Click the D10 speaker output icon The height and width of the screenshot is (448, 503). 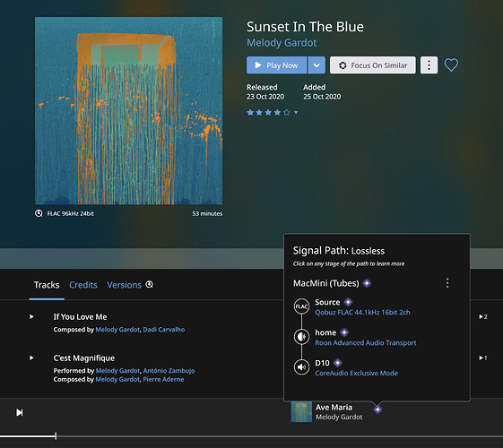(x=301, y=367)
